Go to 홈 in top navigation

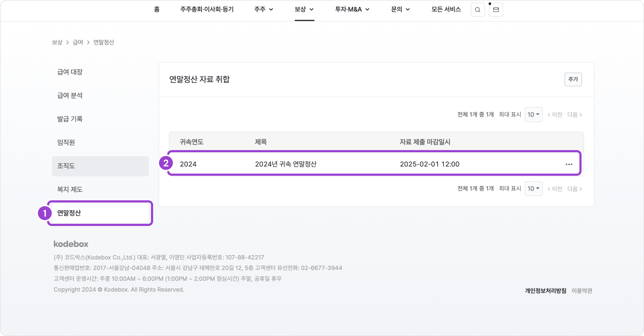point(157,10)
